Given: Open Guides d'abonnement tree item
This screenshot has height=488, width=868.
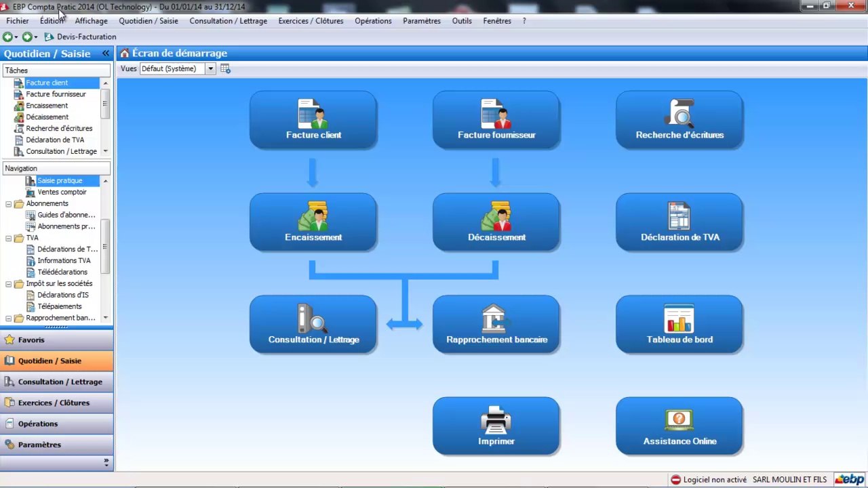Looking at the screenshot, I should coord(66,215).
